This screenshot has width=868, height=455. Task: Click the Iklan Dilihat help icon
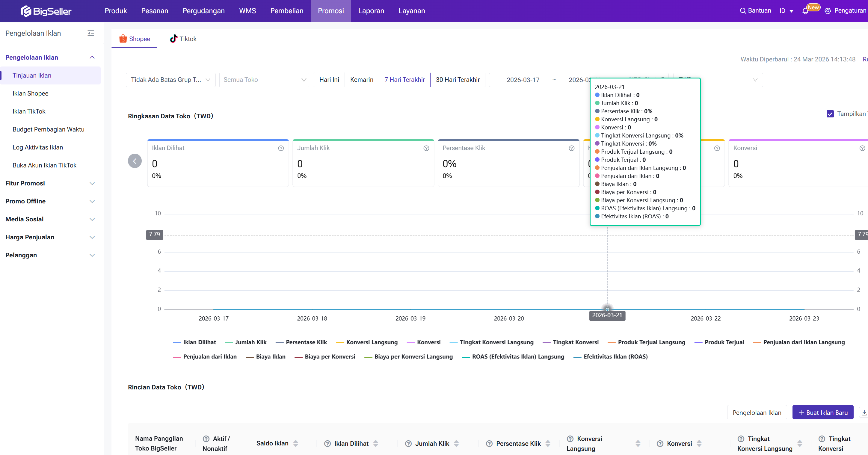[x=281, y=148]
